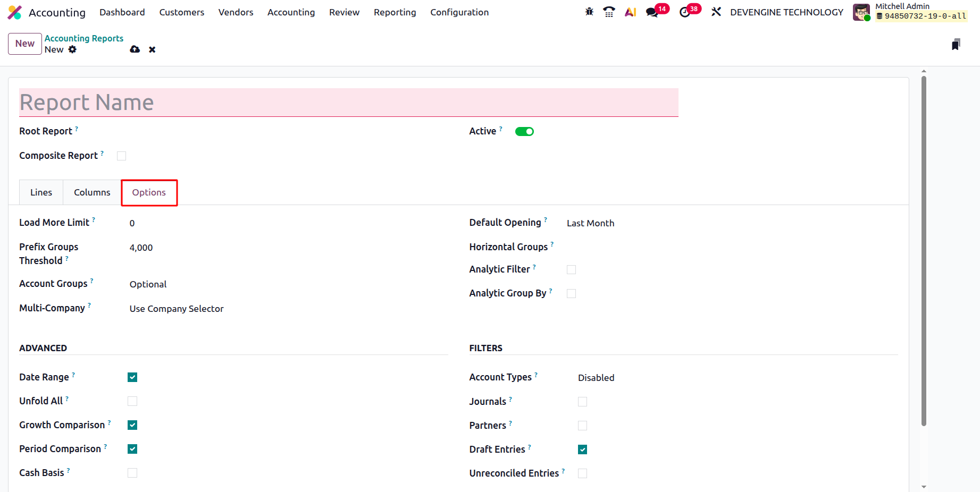Click the cloud save icon
980x492 pixels.
(x=135, y=49)
